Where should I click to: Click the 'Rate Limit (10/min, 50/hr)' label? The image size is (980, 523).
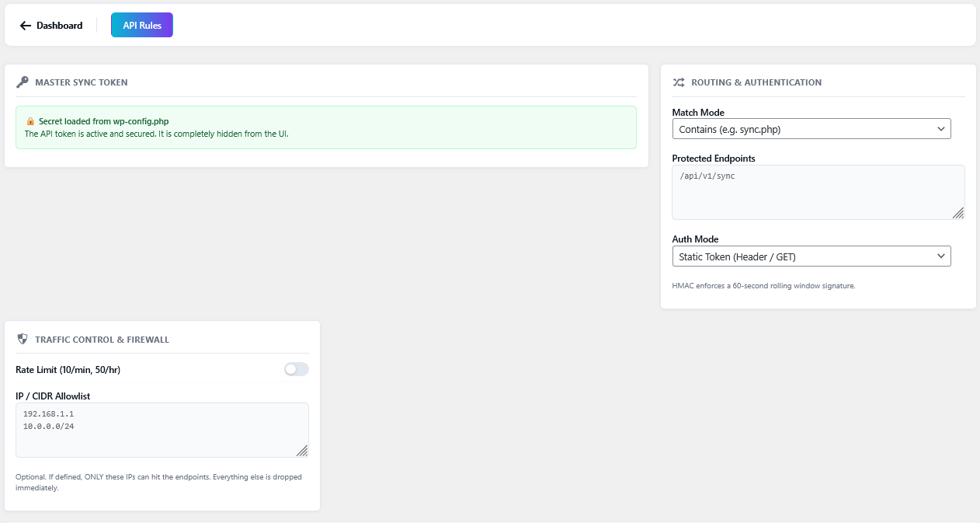tap(68, 369)
